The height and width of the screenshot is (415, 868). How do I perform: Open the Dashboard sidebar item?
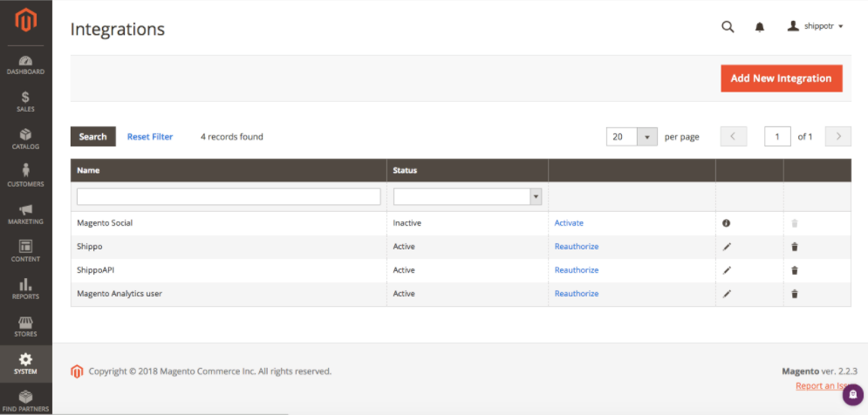[x=26, y=65]
